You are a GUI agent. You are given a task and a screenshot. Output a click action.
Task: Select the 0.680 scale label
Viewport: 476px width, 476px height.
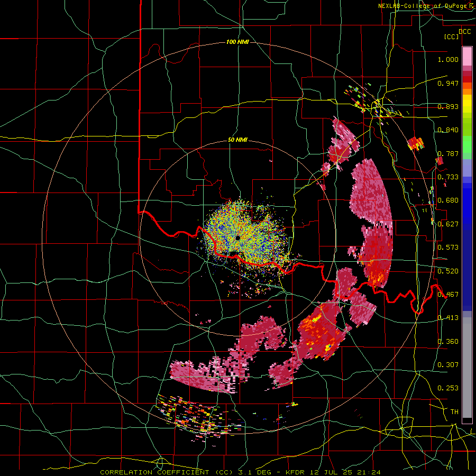448,200
